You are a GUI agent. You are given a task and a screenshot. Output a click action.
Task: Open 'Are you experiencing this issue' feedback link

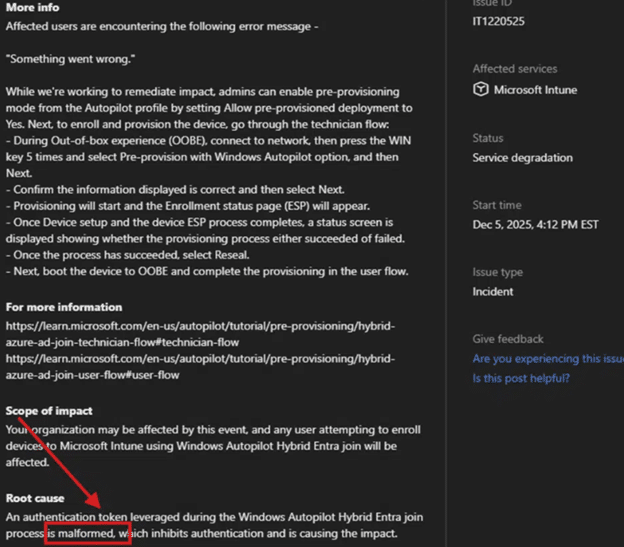coord(548,359)
